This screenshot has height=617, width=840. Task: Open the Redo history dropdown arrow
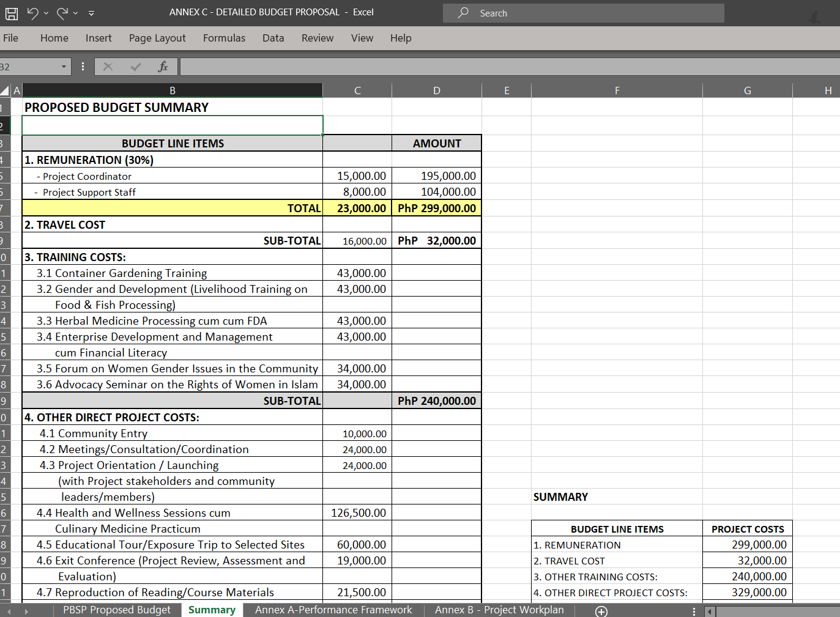pos(75,13)
